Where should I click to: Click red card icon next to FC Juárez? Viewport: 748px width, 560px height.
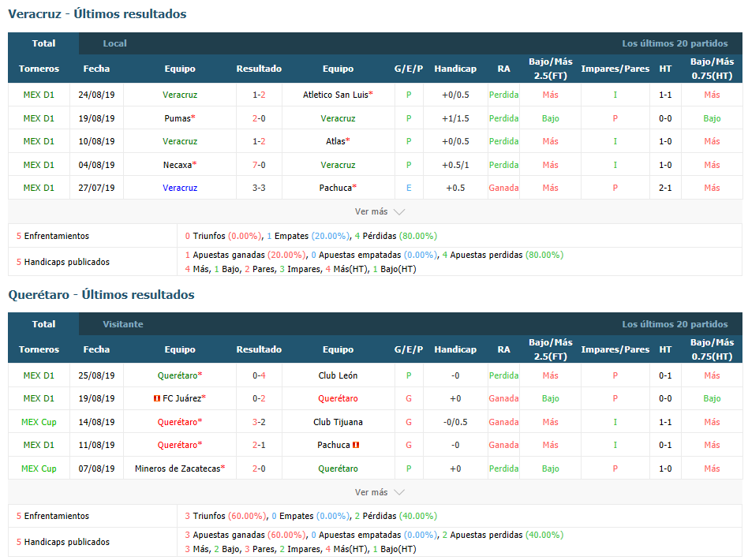coord(156,399)
